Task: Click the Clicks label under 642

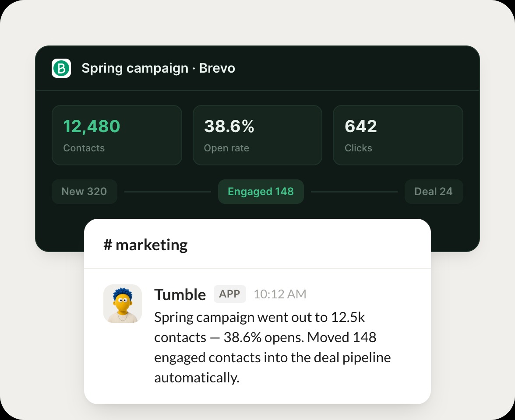Action: coord(358,148)
